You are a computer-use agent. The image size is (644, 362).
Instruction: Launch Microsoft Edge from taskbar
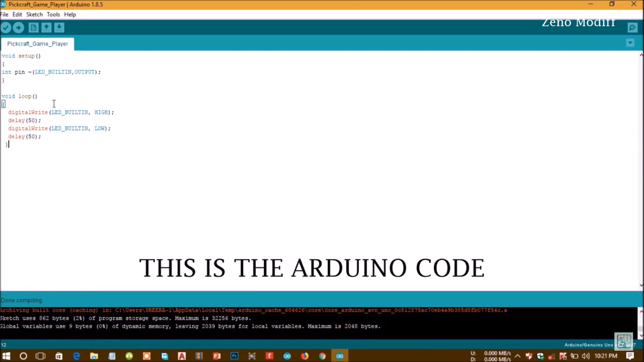(x=76, y=356)
